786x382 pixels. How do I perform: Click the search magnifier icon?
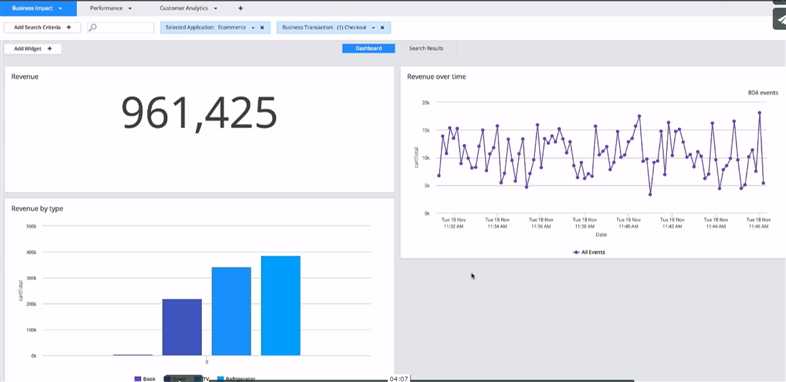coord(92,28)
